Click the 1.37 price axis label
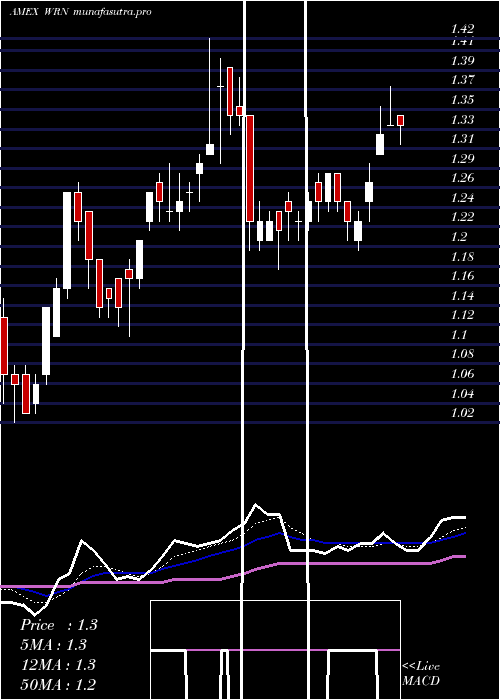This screenshot has width=500, height=700. 462,80
